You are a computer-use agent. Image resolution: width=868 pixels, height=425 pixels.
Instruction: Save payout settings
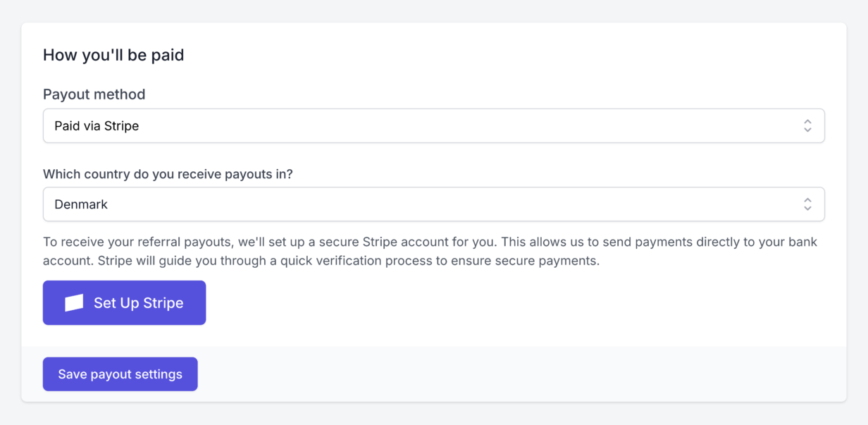tap(120, 374)
